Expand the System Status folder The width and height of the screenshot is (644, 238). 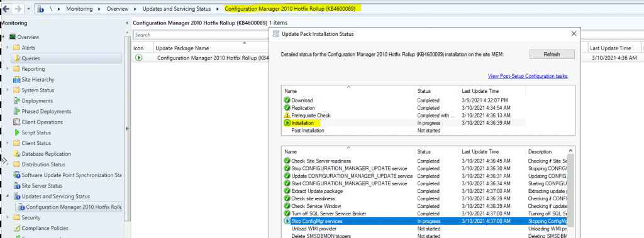point(8,90)
